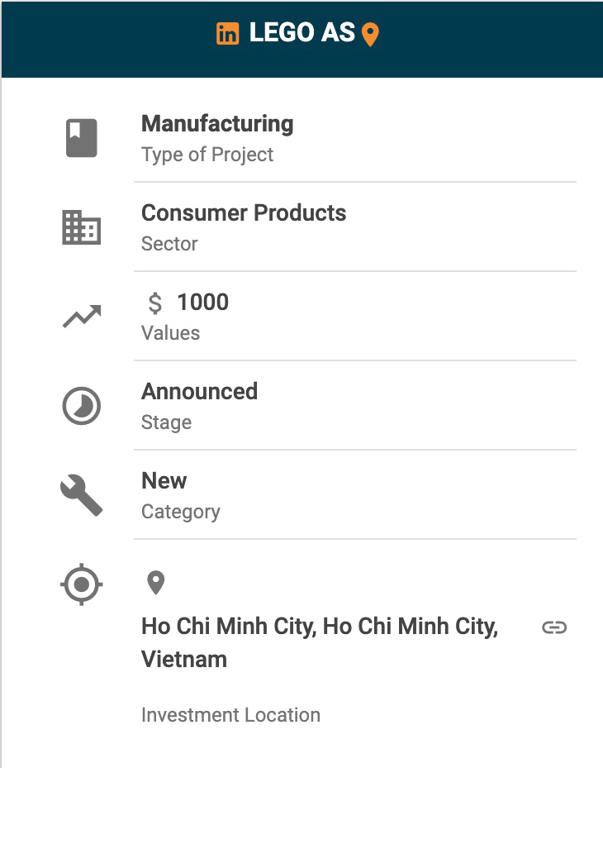Click the LEGO AS company title

pyautogui.click(x=301, y=33)
